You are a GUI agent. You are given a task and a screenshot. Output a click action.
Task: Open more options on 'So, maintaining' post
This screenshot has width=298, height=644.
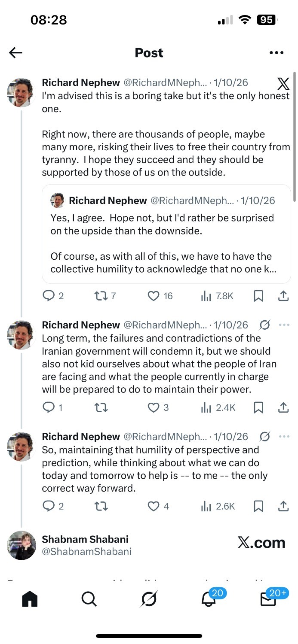(x=284, y=437)
